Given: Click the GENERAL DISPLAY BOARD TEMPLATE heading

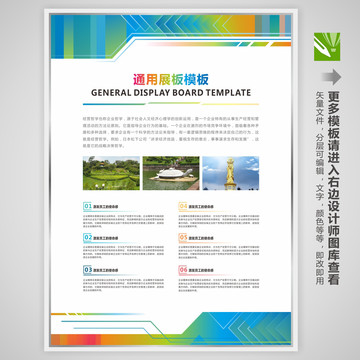Looking at the screenshot, I should click(171, 93).
